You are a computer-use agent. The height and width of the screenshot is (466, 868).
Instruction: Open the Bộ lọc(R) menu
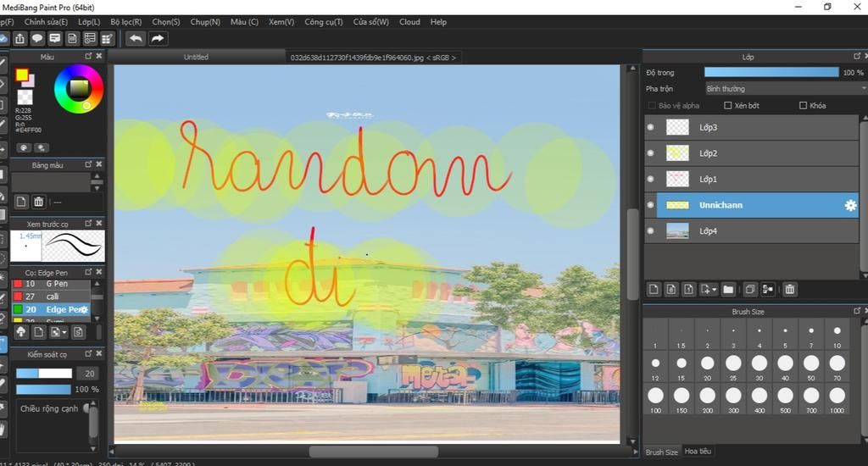(x=125, y=21)
